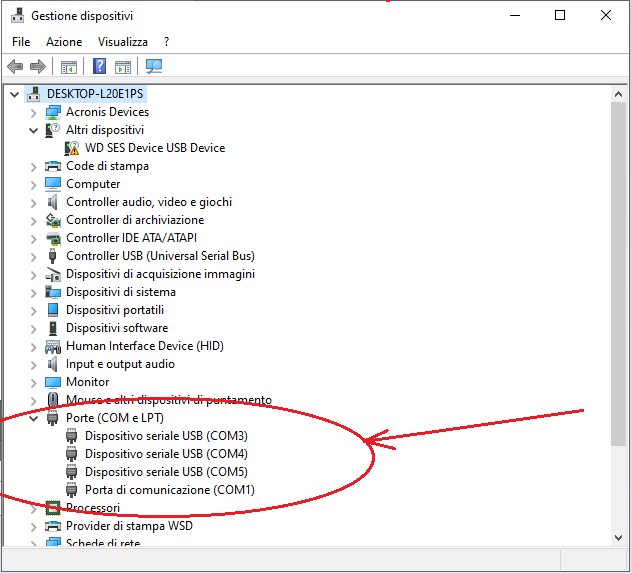The height and width of the screenshot is (574, 632).
Task: Click the Porte (COM e LPT) connector icon
Action: coord(52,418)
